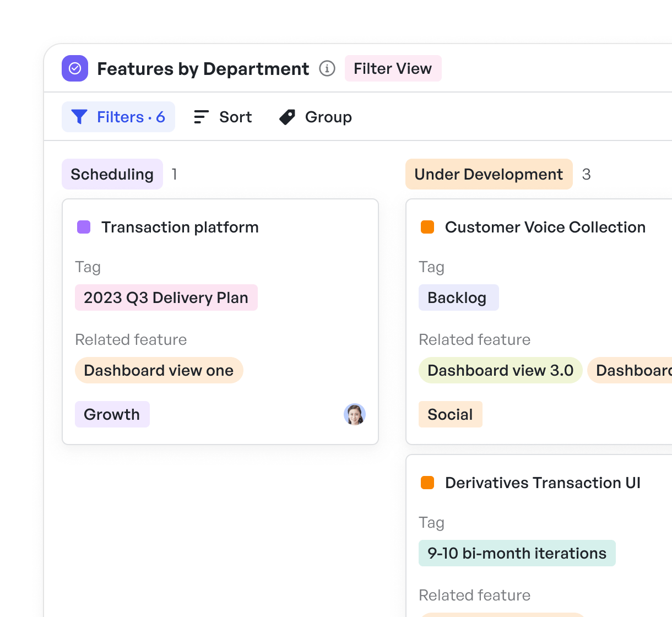Click the Backlog tag

click(459, 297)
